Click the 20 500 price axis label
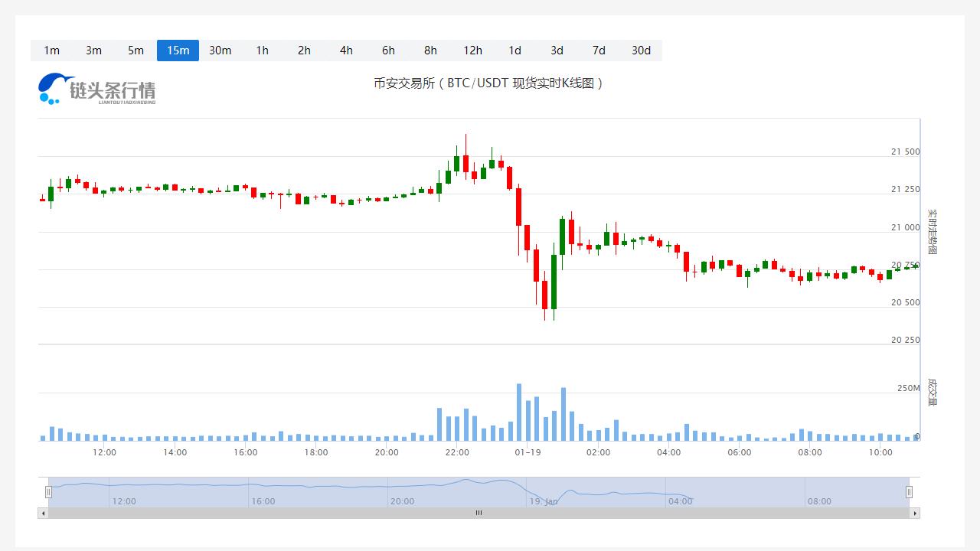Image resolution: width=980 pixels, height=551 pixels. (906, 302)
